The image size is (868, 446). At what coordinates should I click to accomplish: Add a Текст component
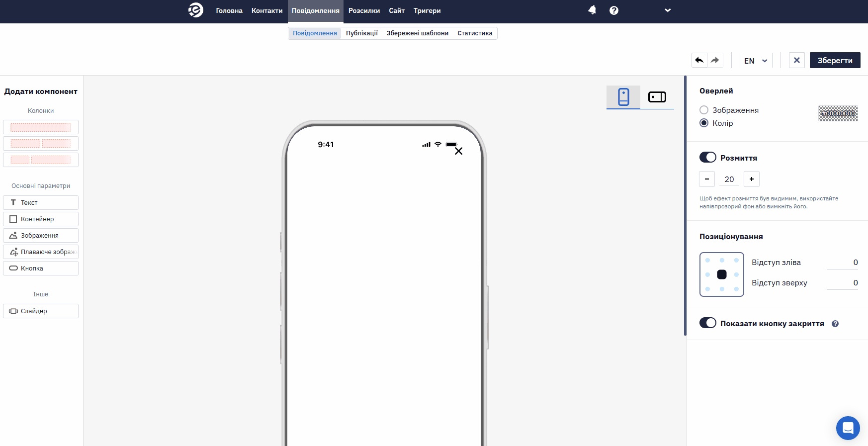tap(41, 203)
